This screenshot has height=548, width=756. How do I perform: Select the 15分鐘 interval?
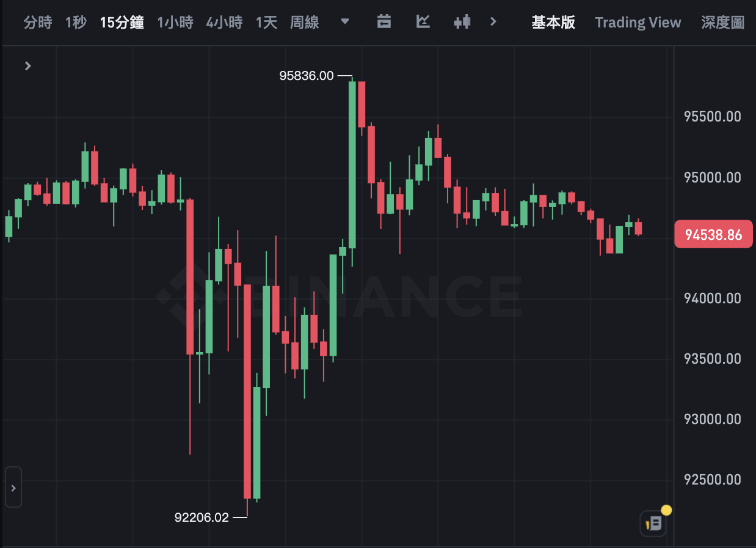click(122, 23)
